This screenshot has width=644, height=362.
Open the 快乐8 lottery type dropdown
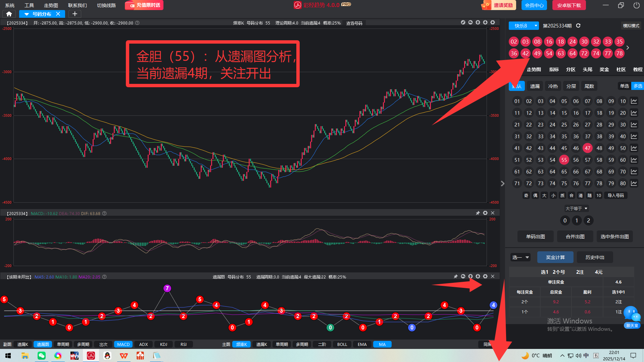524,26
